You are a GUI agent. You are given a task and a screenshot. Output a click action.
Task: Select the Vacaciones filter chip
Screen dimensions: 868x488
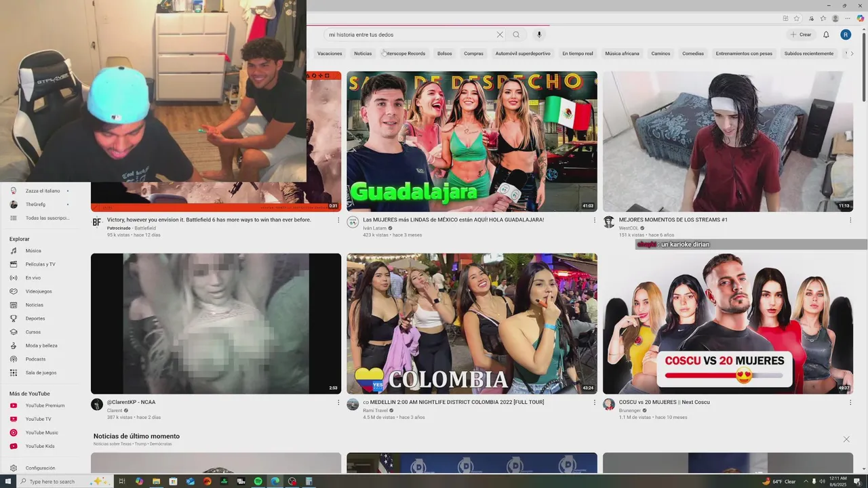tap(330, 54)
